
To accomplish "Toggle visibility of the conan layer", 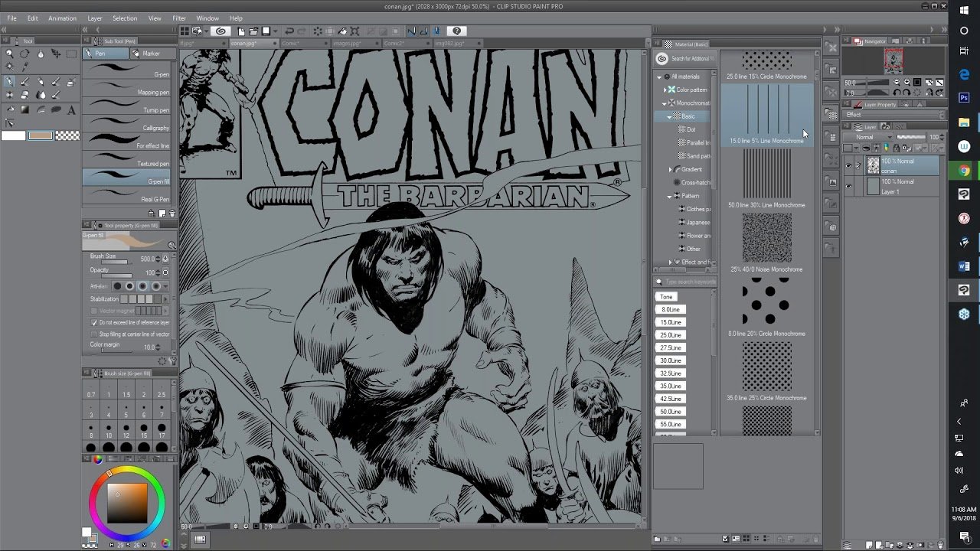I will [848, 165].
